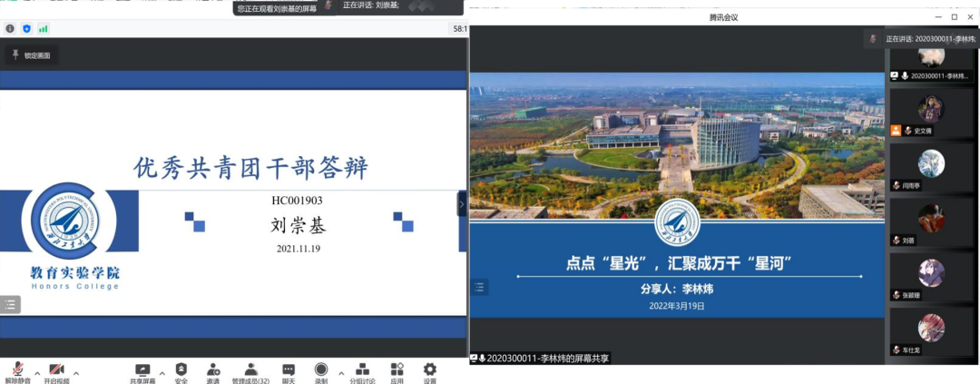Click the 共享屏幕 share screen icon

pyautogui.click(x=142, y=372)
